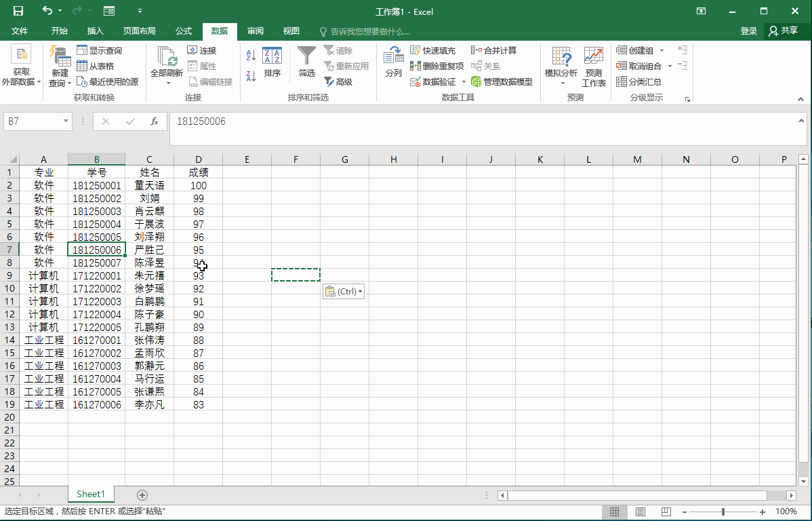Expand the What-If Analysis (模拟分析) menu

[561, 67]
